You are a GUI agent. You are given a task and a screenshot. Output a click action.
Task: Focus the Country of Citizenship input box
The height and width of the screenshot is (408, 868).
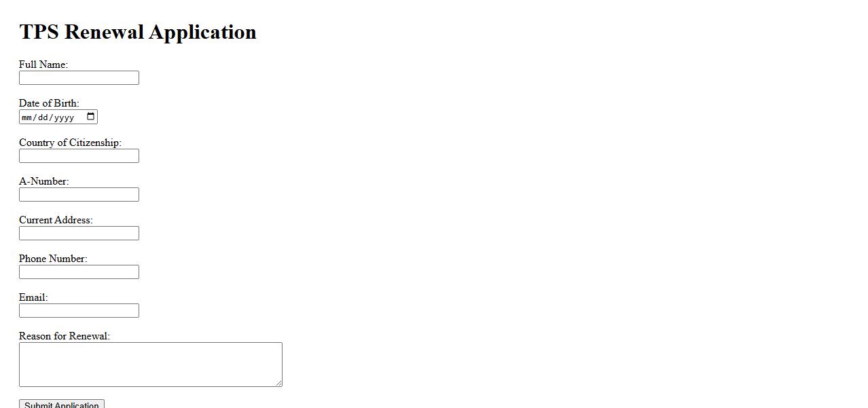79,156
